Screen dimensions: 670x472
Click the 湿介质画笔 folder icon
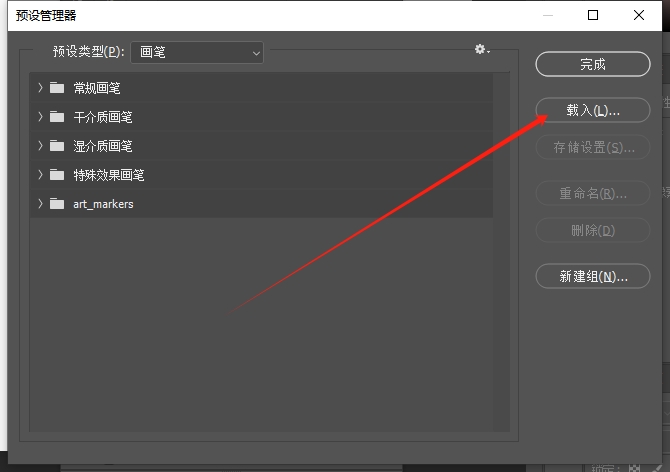point(57,146)
